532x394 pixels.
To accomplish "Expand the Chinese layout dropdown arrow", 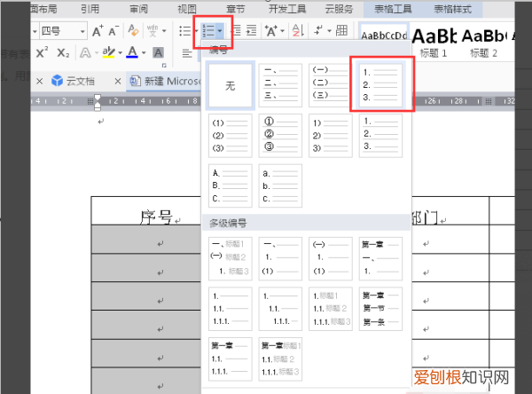I will pos(282,31).
